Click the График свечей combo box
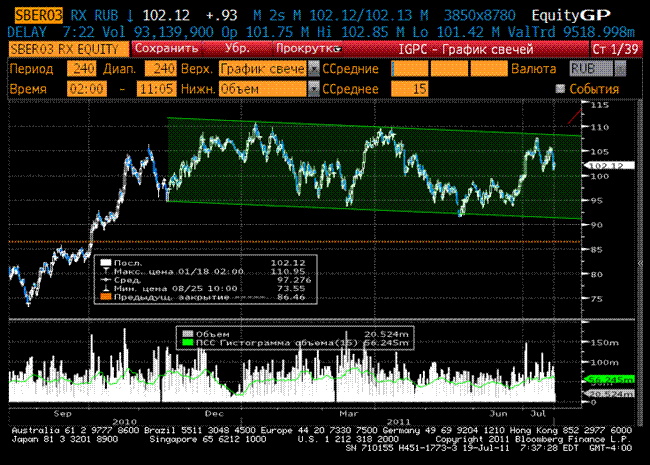The width and height of the screenshot is (650, 465). pos(264,69)
